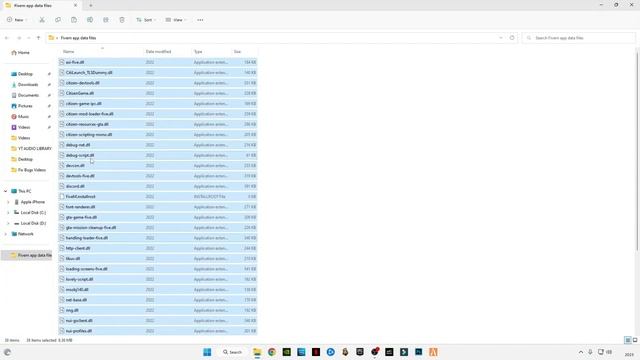
Task: Click the Copy icon in the toolbar
Action: 58,20
